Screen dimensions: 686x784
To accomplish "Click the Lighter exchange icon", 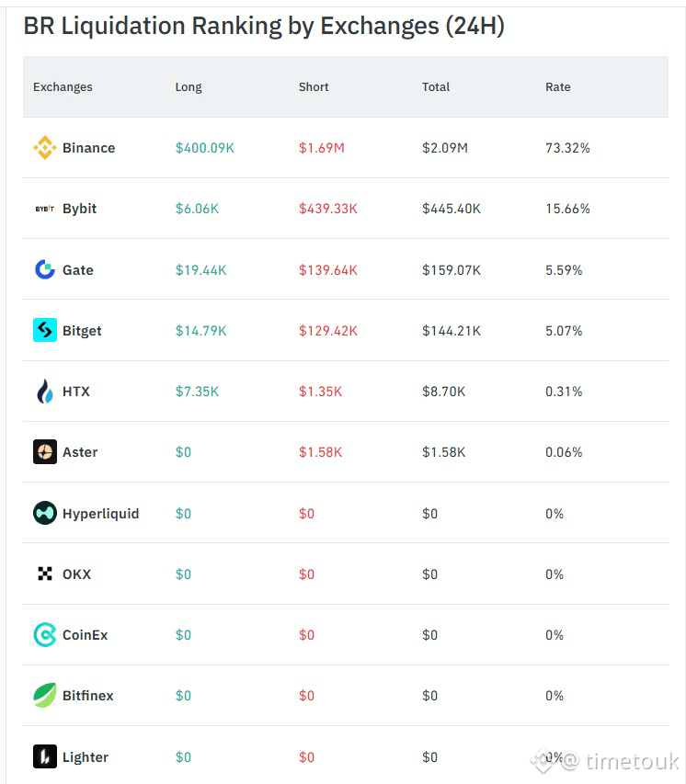I will [44, 756].
